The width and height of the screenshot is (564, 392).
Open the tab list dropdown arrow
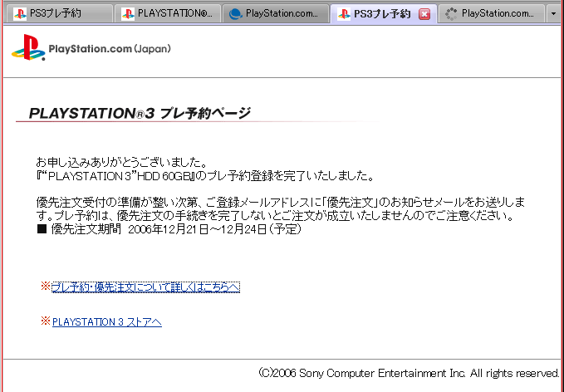[x=553, y=13]
